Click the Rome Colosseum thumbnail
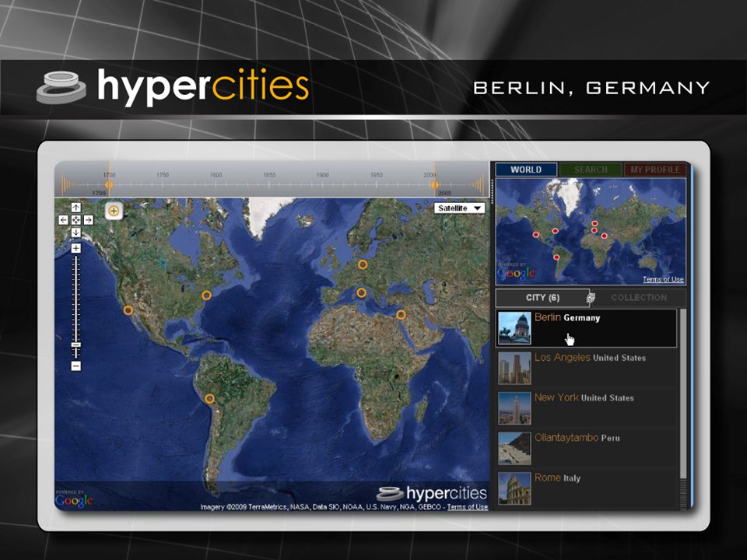Viewport: 747px width, 560px height. (514, 488)
